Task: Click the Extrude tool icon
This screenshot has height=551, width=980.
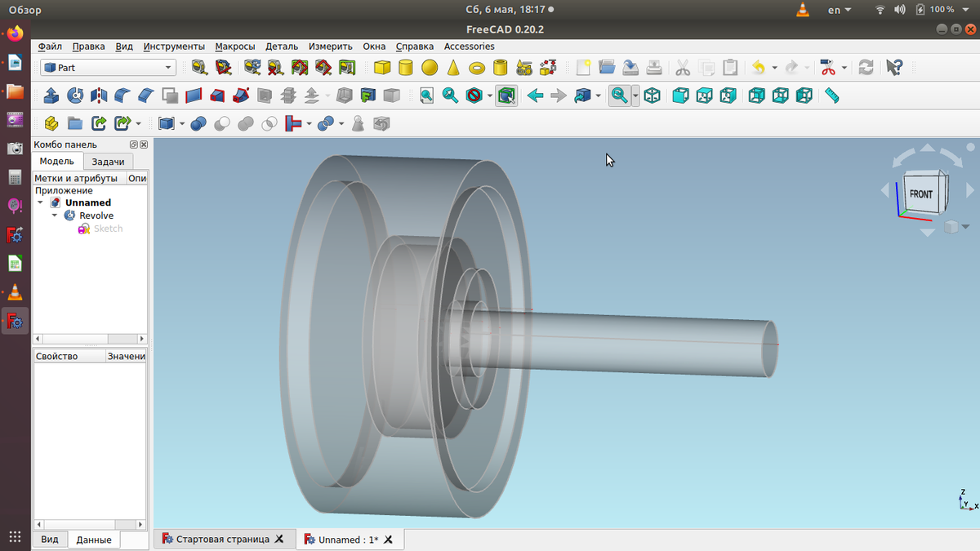Action: click(x=51, y=96)
